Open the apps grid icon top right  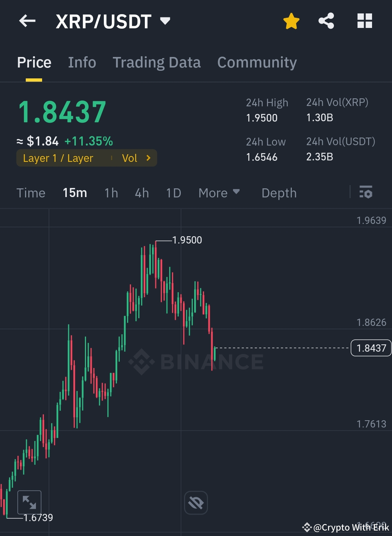click(x=364, y=21)
